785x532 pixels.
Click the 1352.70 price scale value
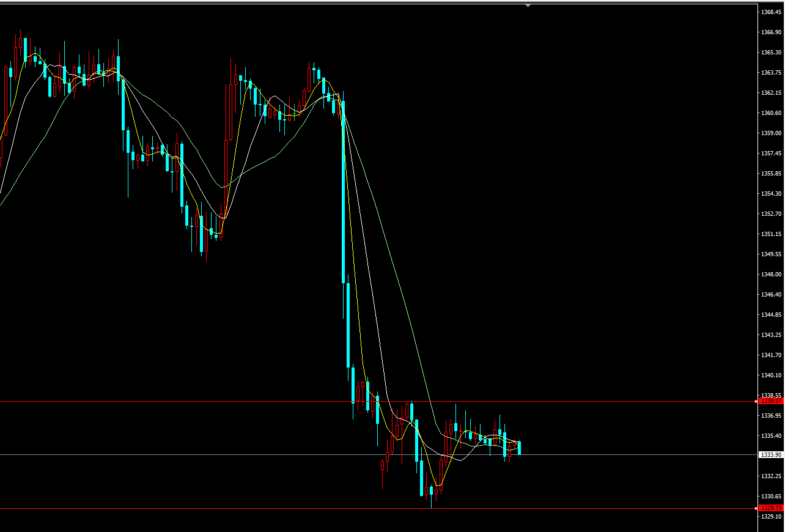772,213
